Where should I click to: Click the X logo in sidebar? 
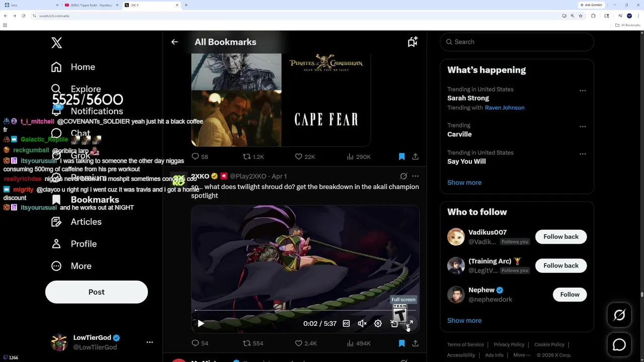(56, 43)
